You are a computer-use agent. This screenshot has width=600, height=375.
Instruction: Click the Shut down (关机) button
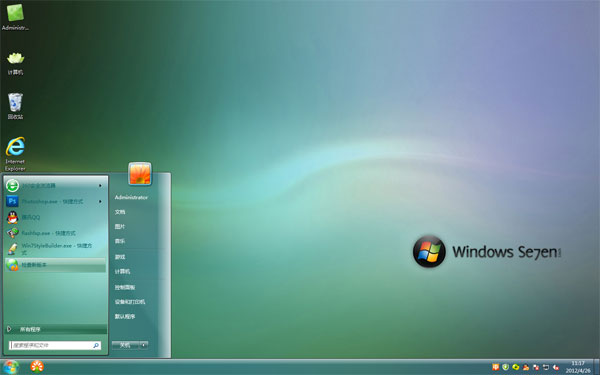(125, 345)
